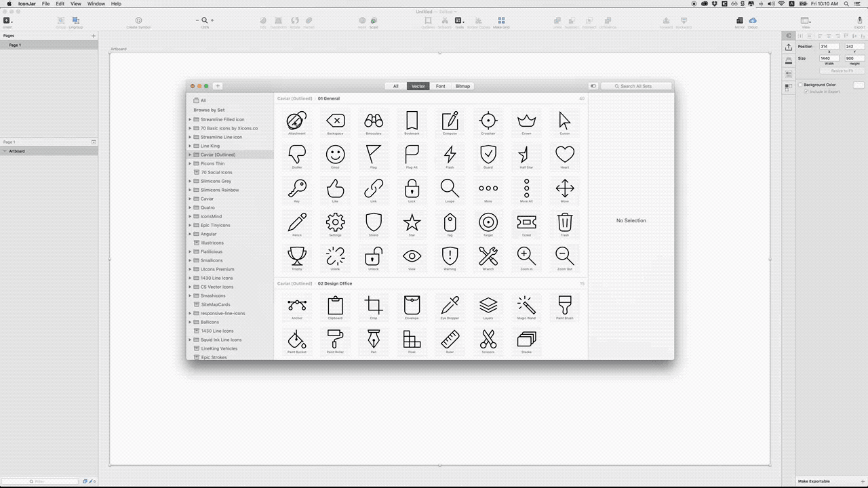Click the Layers icon under Design Office
This screenshot has width=868, height=488.
[x=488, y=306]
